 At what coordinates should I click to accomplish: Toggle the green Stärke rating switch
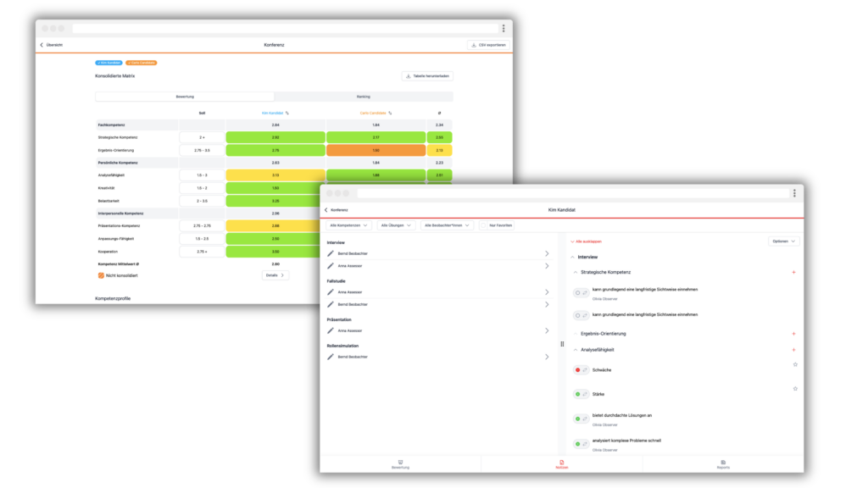[581, 395]
